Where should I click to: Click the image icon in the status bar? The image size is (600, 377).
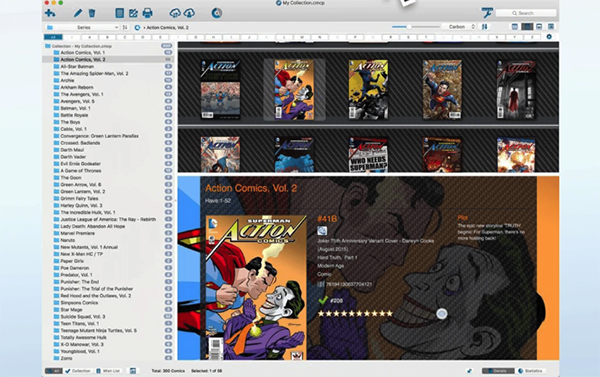click(133, 370)
